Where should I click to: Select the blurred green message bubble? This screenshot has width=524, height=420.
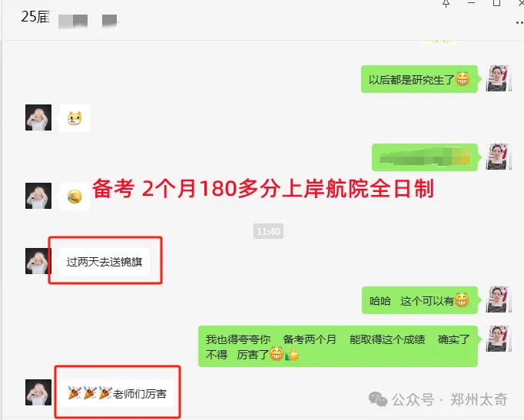[x=425, y=157]
